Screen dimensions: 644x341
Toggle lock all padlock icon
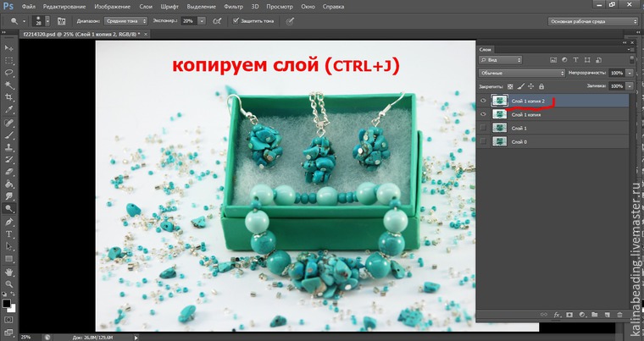click(x=541, y=86)
